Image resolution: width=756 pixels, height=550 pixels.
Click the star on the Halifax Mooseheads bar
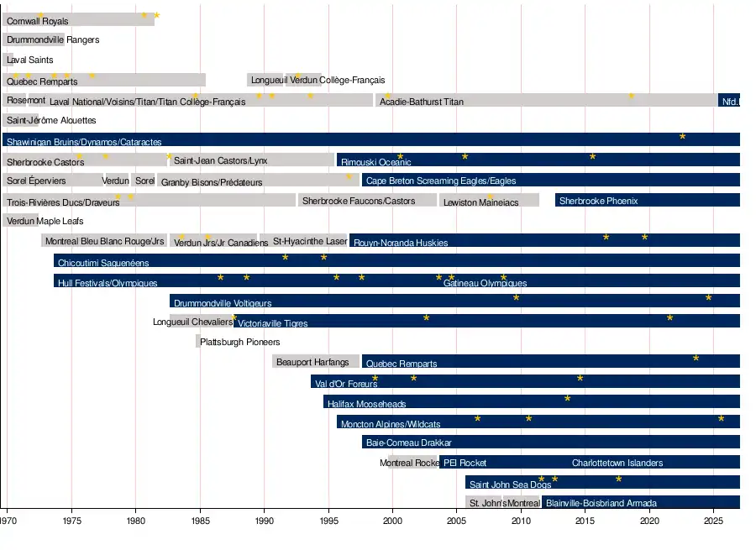(568, 399)
